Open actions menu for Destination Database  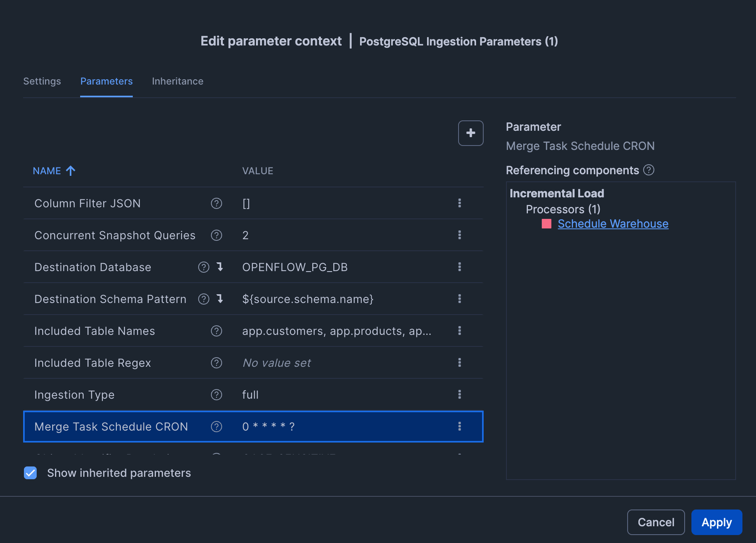[x=460, y=267]
